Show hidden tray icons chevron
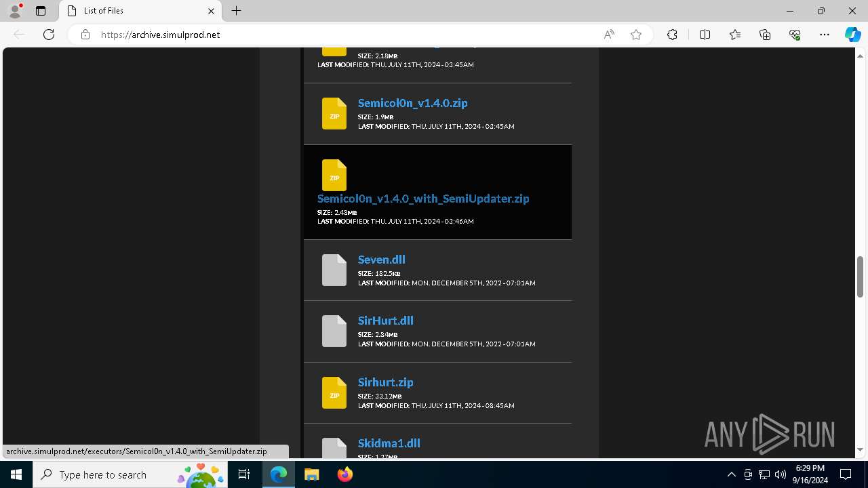The height and width of the screenshot is (488, 868). pyautogui.click(x=732, y=474)
